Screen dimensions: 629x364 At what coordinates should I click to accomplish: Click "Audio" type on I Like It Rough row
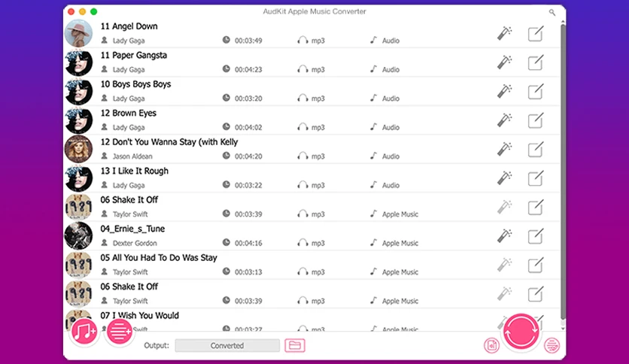click(390, 185)
